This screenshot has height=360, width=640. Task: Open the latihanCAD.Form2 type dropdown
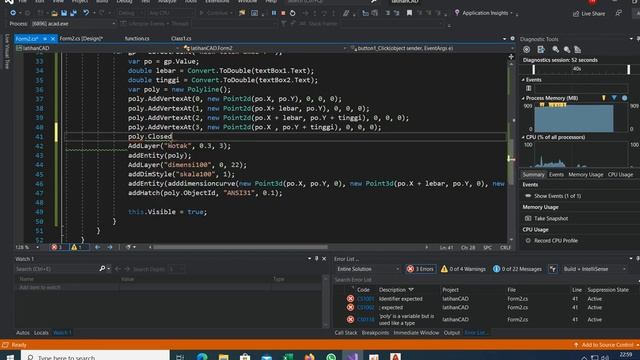click(265, 48)
